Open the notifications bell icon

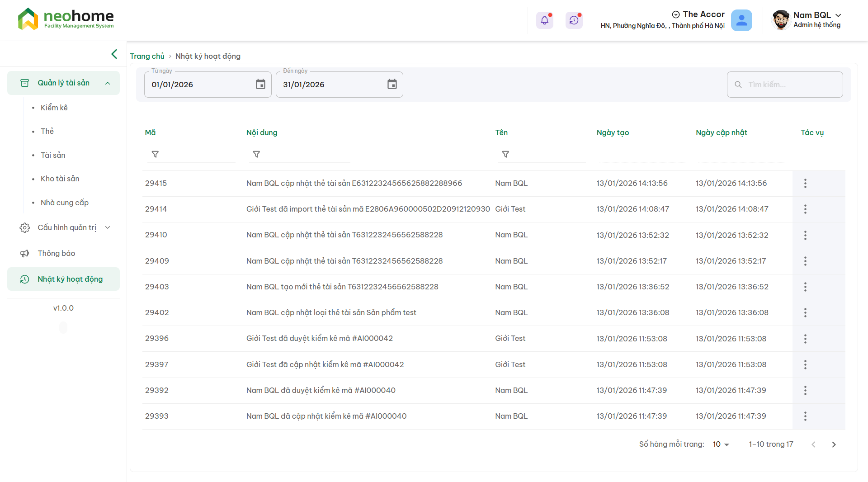544,20
